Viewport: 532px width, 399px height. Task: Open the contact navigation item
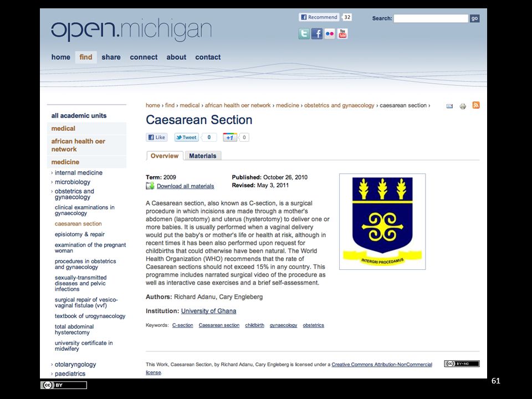pyautogui.click(x=208, y=57)
